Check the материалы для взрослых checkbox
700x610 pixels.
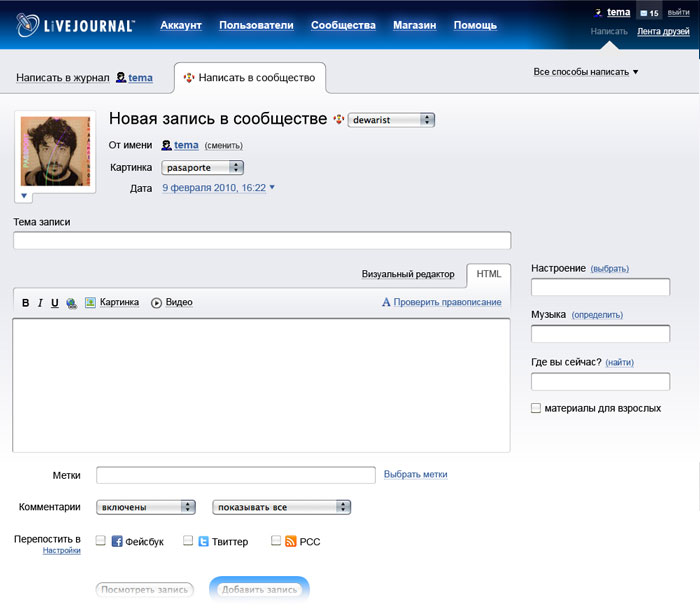click(537, 408)
